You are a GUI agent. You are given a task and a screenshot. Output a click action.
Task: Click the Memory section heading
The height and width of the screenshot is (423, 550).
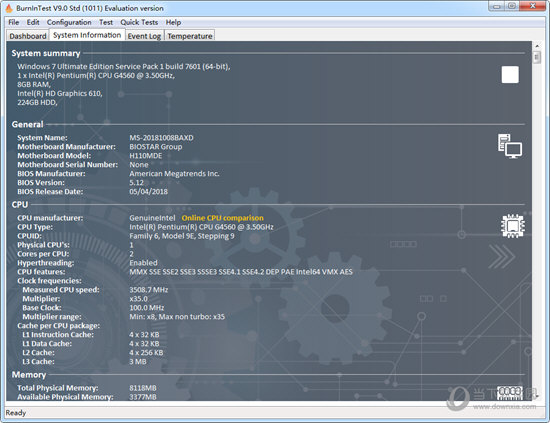29,375
